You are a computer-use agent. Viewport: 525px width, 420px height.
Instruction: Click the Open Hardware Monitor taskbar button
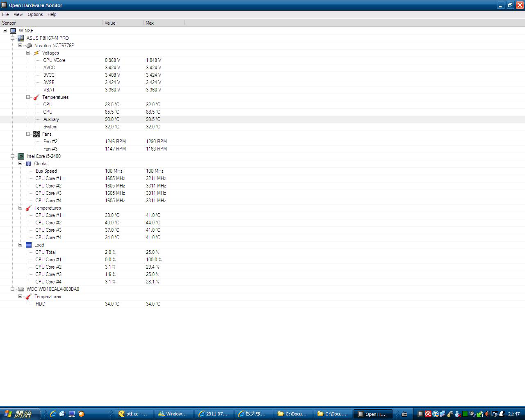(x=373, y=414)
